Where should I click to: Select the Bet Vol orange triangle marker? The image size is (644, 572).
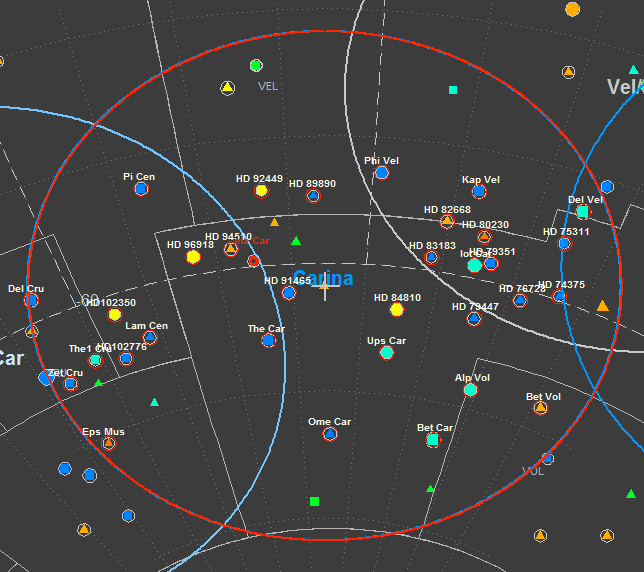(541, 408)
